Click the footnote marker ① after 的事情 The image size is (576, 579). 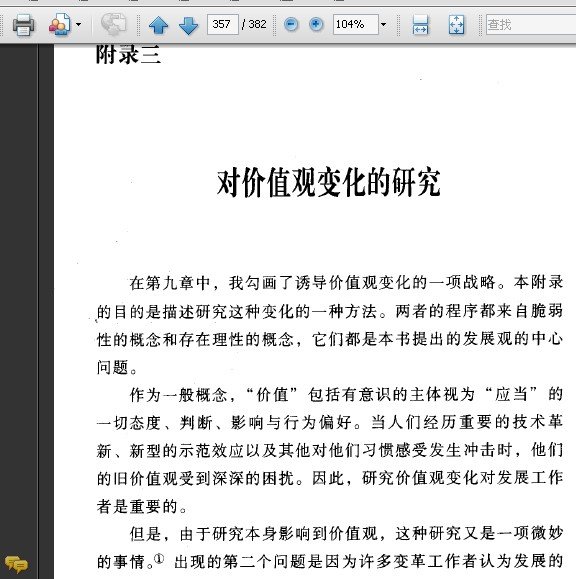pyautogui.click(x=159, y=559)
